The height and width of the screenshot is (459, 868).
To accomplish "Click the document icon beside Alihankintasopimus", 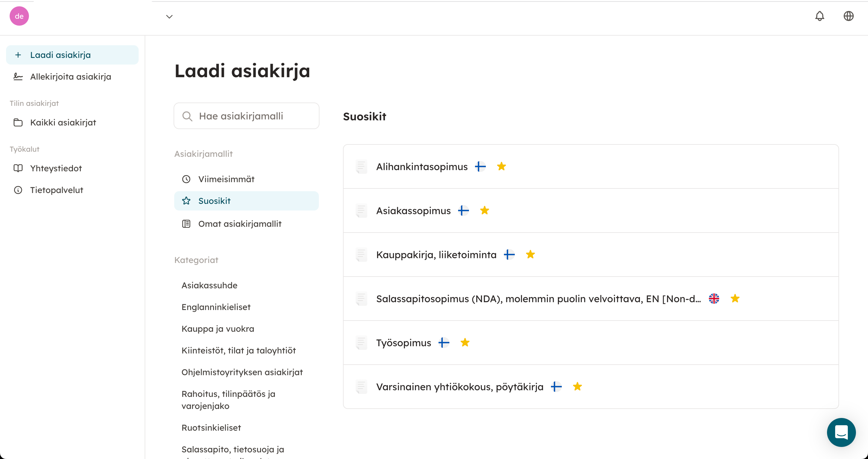I will point(361,166).
